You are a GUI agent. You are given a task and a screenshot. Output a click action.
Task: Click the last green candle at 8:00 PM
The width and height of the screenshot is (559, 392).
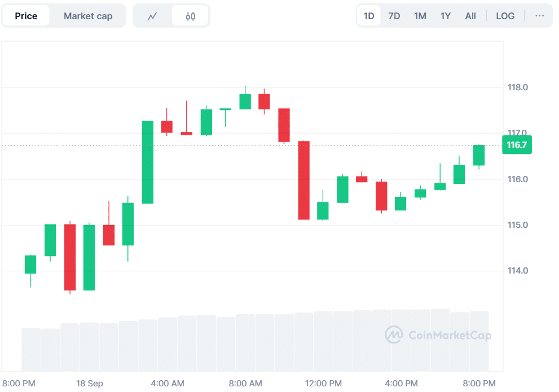[x=479, y=155]
